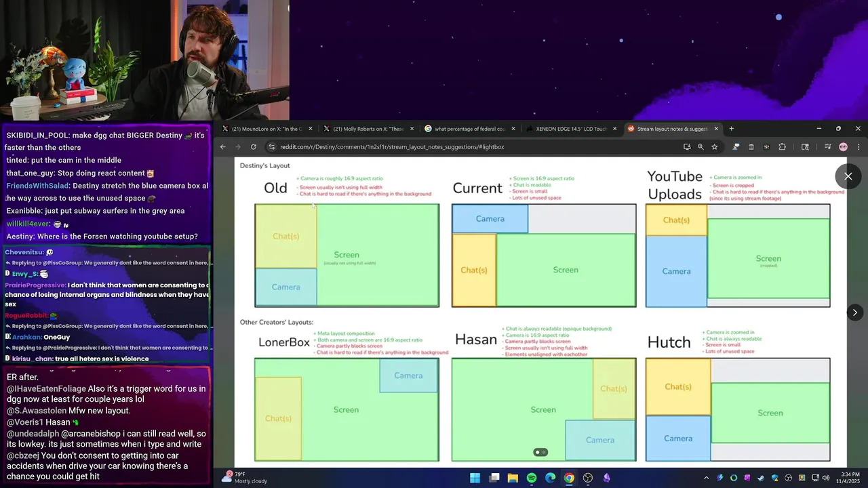
Task: Open the Obsidian taskbar icon
Action: [607, 478]
